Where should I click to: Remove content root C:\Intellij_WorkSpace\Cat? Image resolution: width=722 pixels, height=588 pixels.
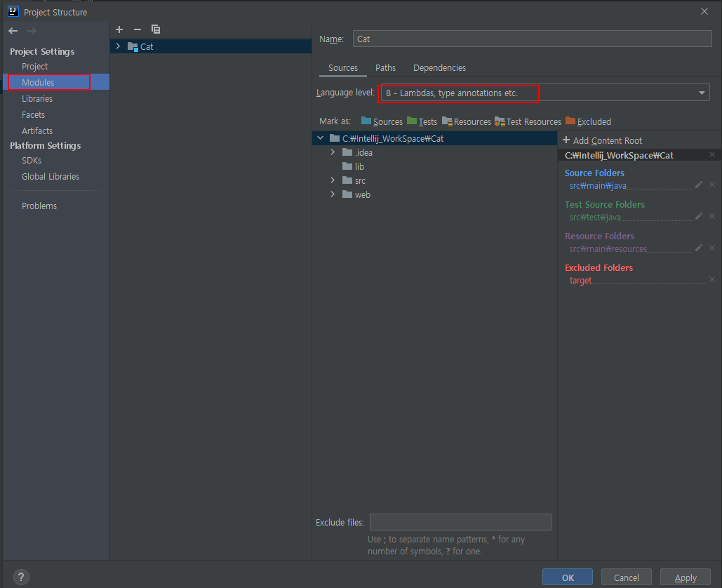pos(712,154)
